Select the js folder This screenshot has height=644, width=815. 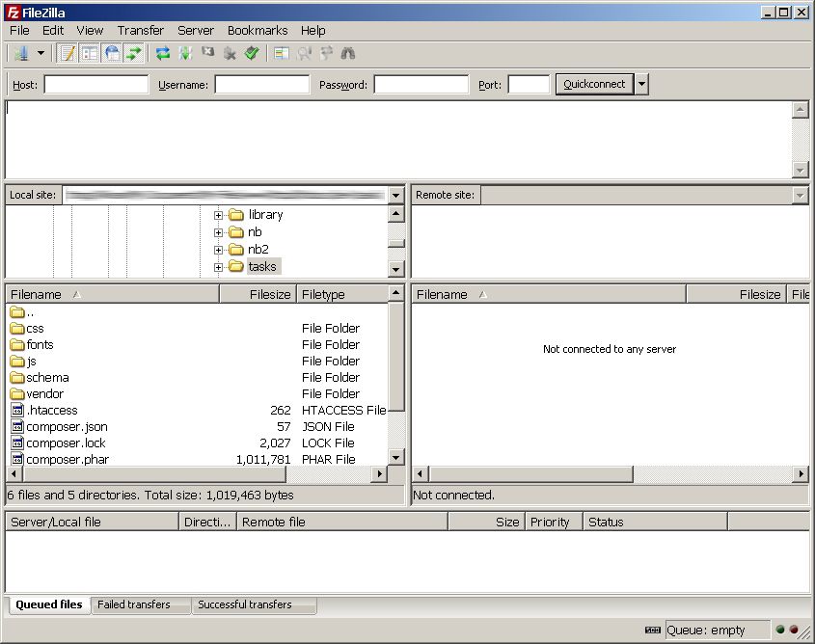pos(23,361)
